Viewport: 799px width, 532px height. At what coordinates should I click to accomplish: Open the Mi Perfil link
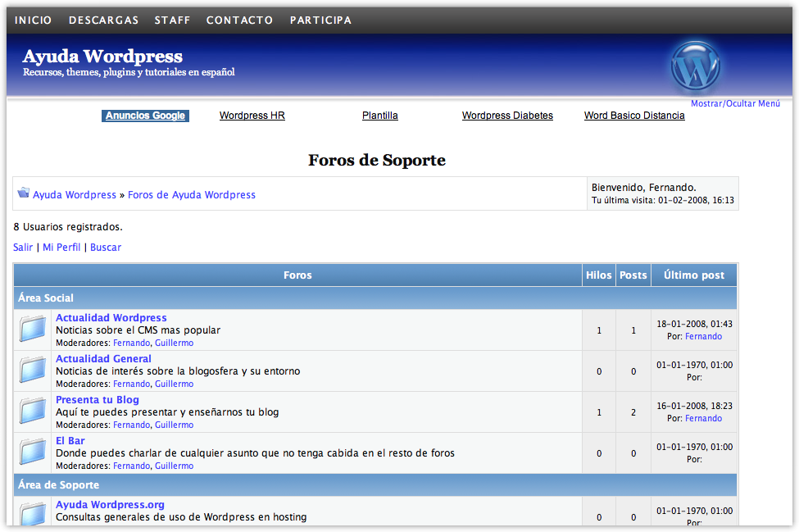click(x=61, y=248)
